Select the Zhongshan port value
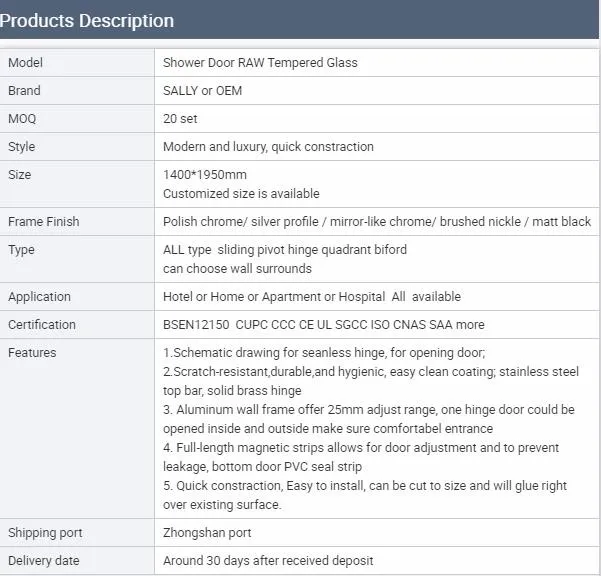 pyautogui.click(x=207, y=533)
